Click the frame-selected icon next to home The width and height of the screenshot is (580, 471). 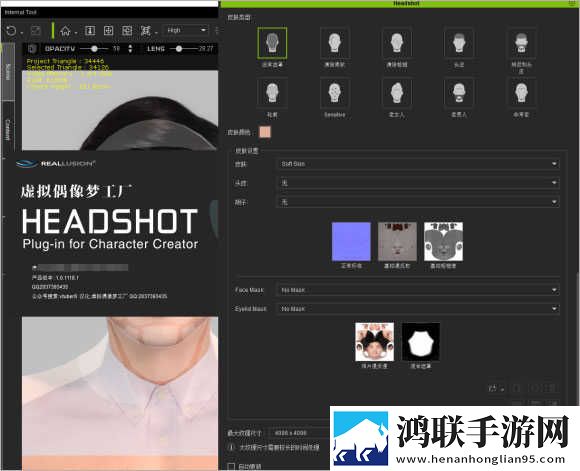90,31
